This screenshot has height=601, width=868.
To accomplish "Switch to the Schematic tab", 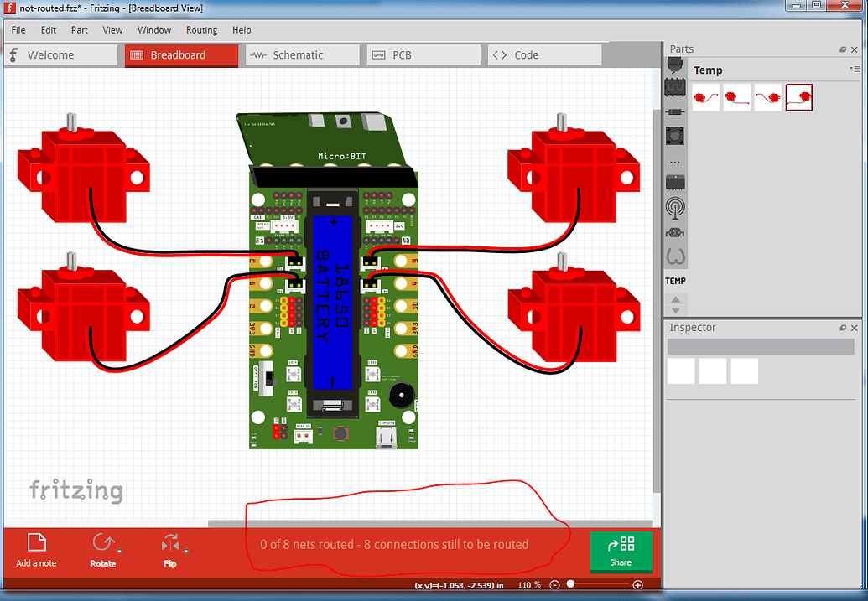I will [x=303, y=54].
